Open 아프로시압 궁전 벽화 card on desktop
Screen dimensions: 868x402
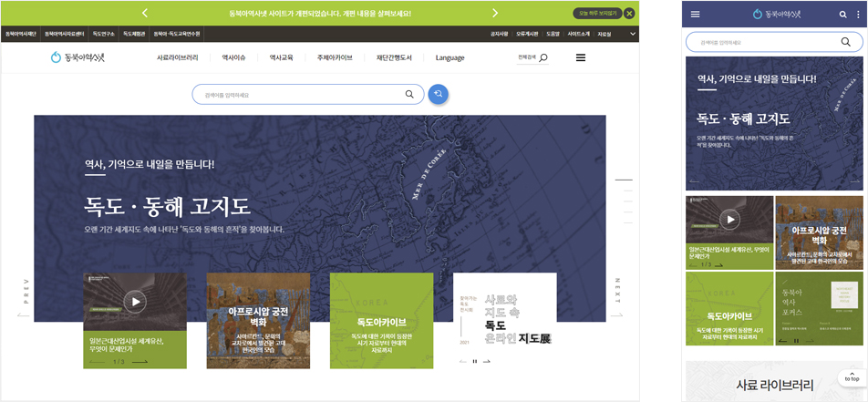coord(258,321)
